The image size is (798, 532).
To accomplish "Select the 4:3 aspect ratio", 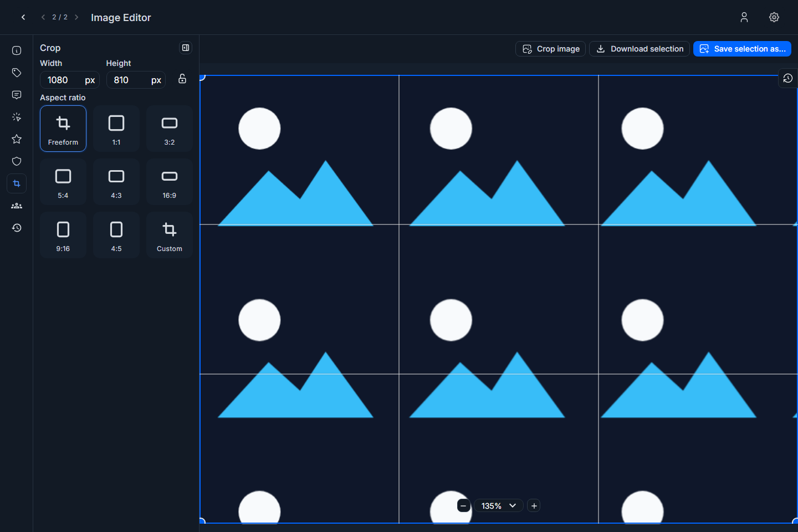I will (116, 182).
